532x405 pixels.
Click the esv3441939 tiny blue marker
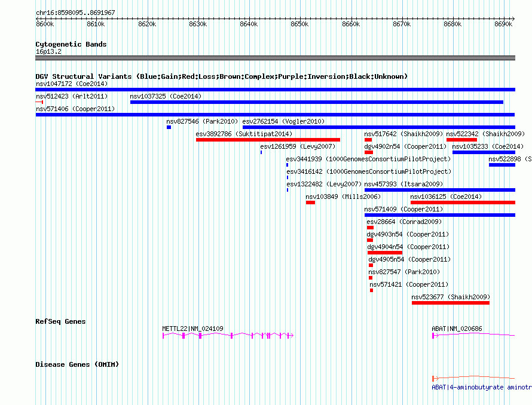288,165
